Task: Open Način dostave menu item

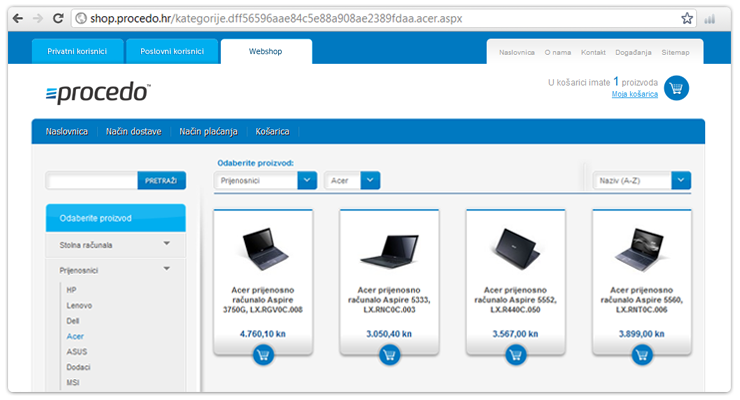Action: click(134, 132)
